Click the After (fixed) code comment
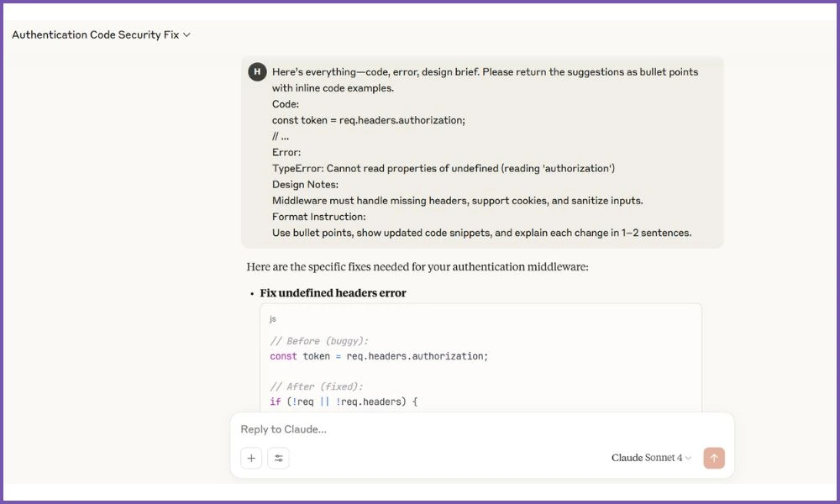The width and height of the screenshot is (840, 504). (316, 386)
